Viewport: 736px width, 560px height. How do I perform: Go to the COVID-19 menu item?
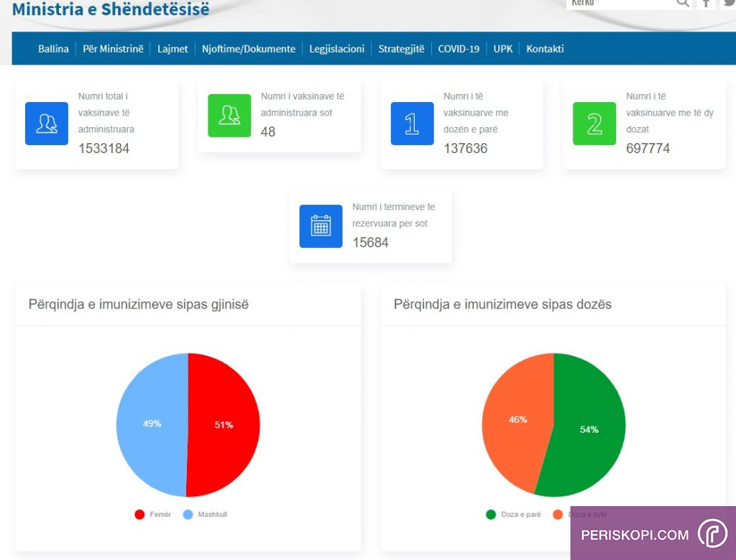pos(459,49)
